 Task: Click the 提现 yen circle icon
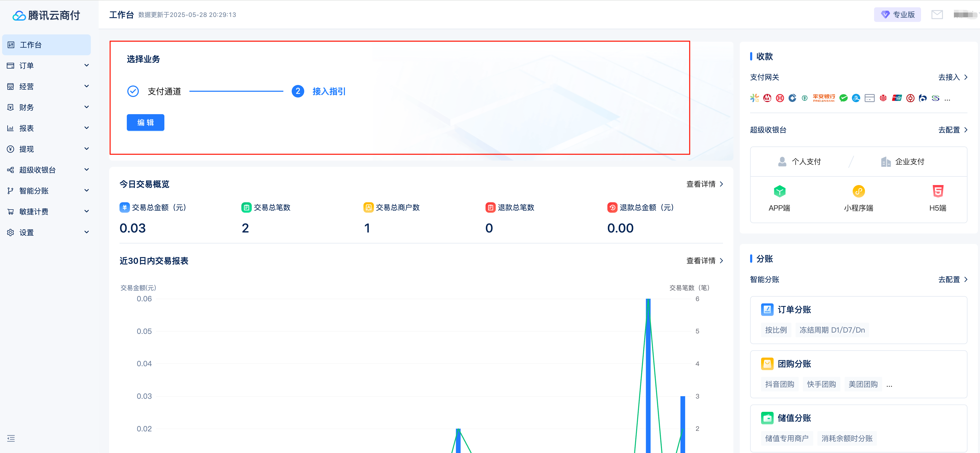(x=11, y=149)
